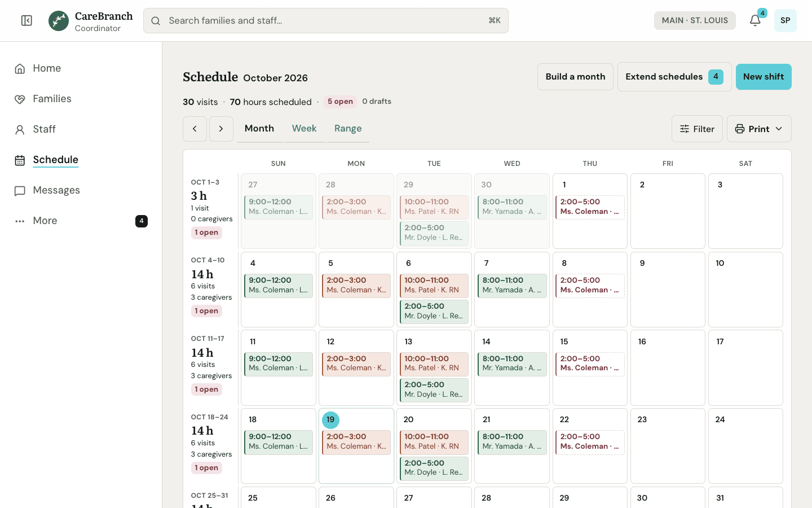812x508 pixels.
Task: Open Oct 18 Ms. Coleman 9:00–12:00 visit
Action: [x=279, y=442]
